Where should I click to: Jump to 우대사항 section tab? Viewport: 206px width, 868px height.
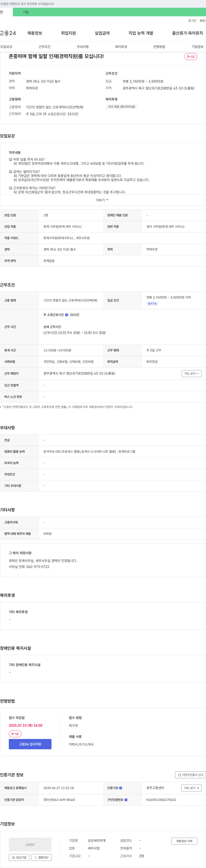point(83,47)
